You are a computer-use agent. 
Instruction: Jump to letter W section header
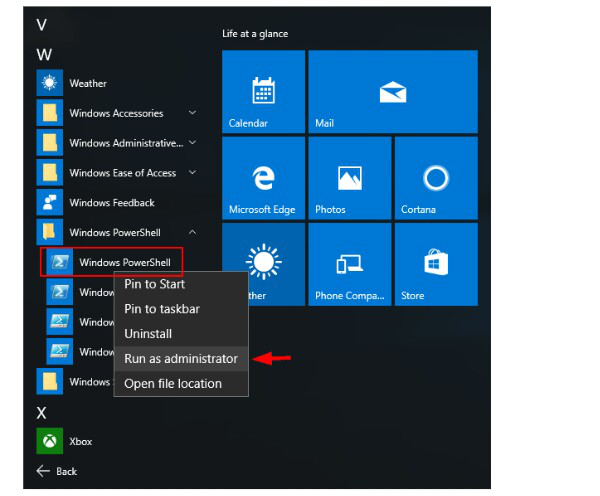click(x=44, y=54)
